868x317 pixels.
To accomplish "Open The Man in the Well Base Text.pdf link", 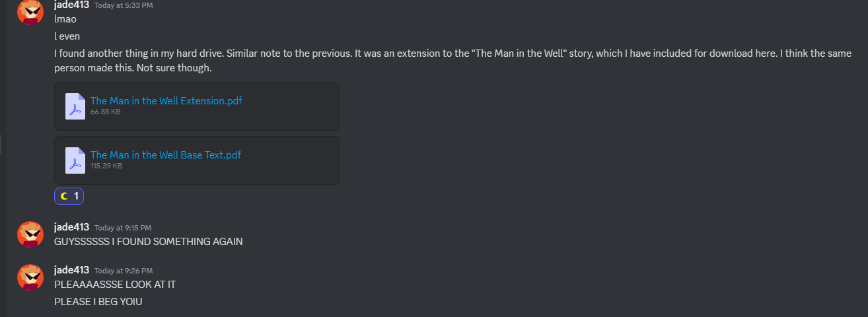I will coord(166,155).
